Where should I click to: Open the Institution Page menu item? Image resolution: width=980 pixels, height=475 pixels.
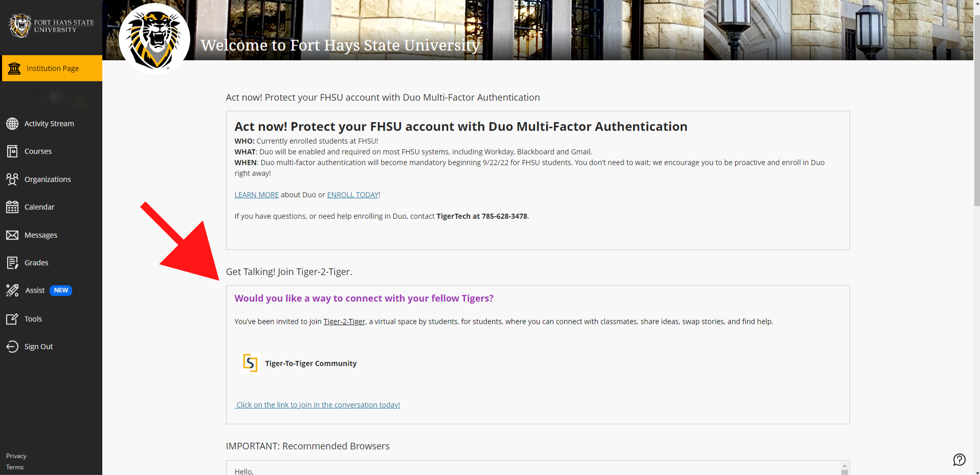pos(51,69)
